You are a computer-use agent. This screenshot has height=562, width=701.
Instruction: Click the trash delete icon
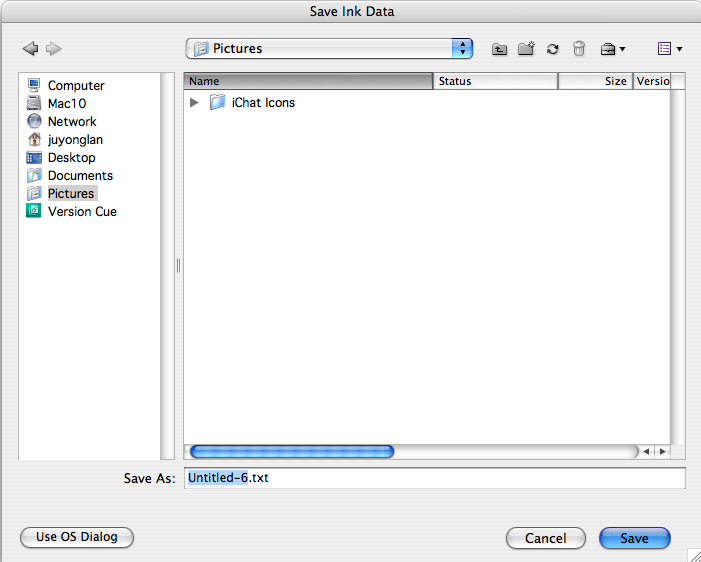[578, 48]
